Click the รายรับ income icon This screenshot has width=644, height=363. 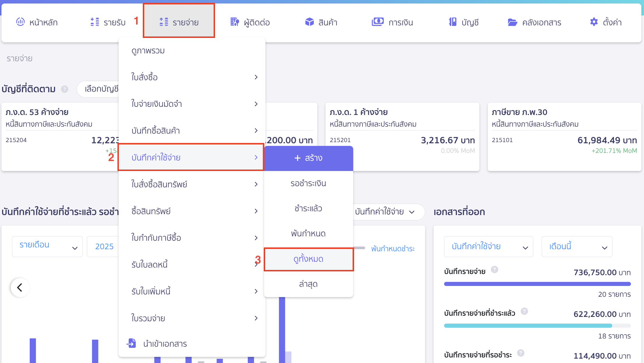coord(95,22)
